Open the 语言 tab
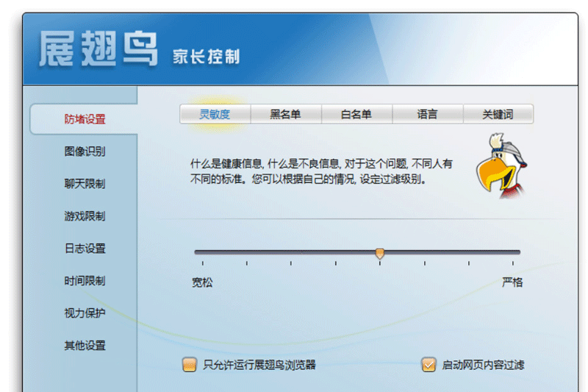Viewport: 588px width, 392px height. [428, 114]
